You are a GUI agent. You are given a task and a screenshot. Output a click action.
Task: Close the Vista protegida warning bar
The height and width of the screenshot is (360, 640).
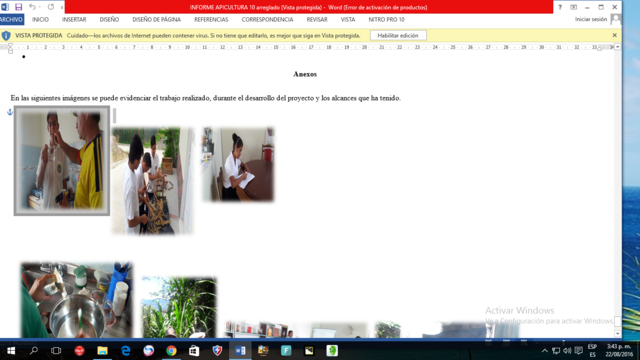(x=615, y=36)
